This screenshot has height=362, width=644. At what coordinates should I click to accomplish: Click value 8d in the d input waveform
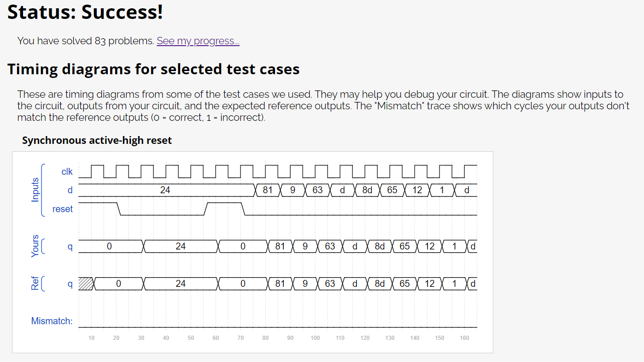367,190
